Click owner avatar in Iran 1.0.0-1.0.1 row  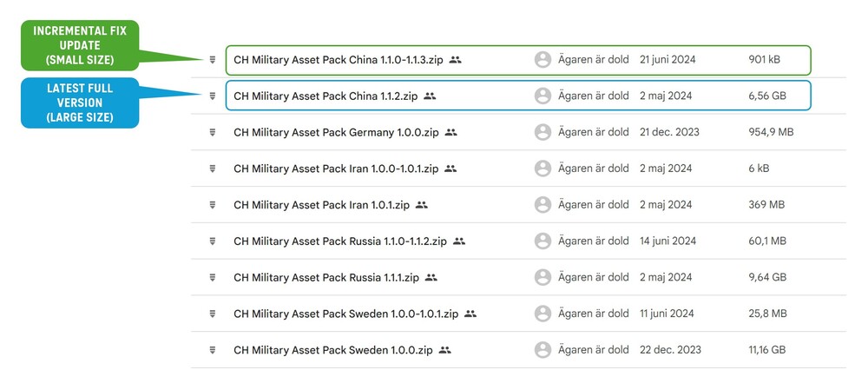point(543,169)
